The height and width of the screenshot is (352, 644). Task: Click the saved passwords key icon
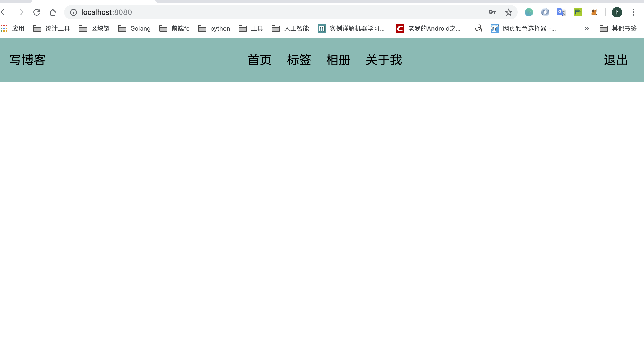pyautogui.click(x=492, y=12)
